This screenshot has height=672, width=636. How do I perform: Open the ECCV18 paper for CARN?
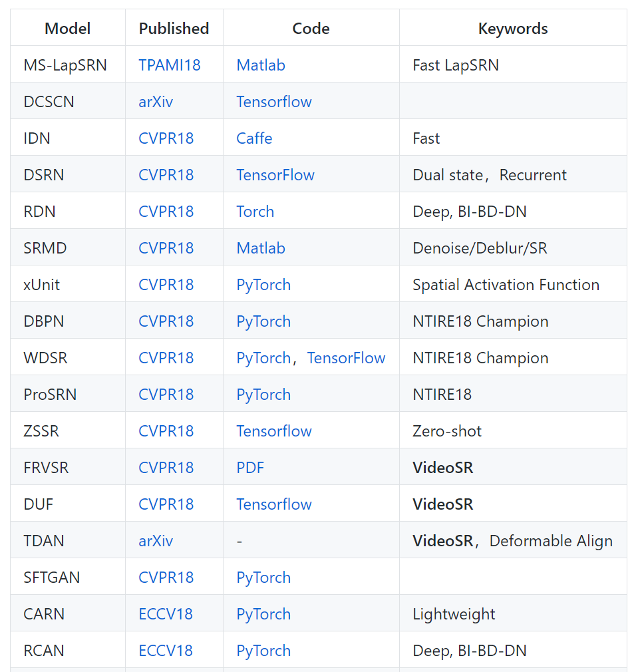tap(165, 614)
